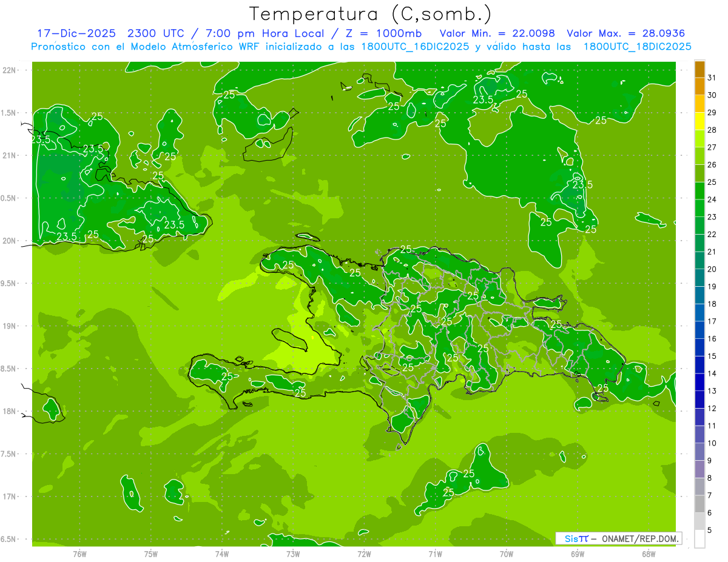Click latitude axis label '21N'
The height and width of the screenshot is (562, 728).
tap(9, 155)
